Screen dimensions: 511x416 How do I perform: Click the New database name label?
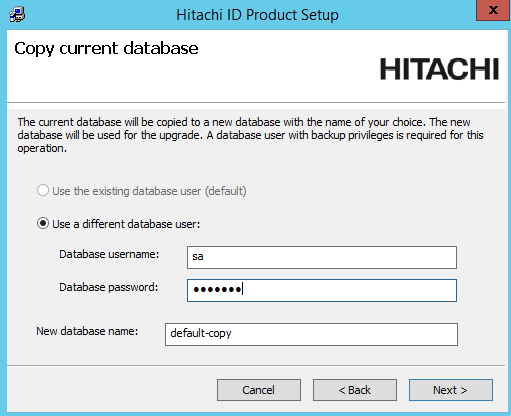pos(87,331)
